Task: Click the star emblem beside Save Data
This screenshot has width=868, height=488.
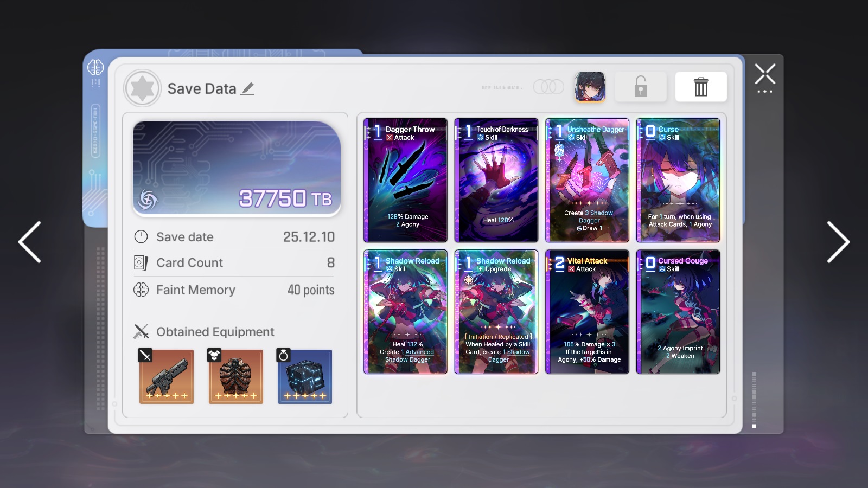Action: coord(142,88)
